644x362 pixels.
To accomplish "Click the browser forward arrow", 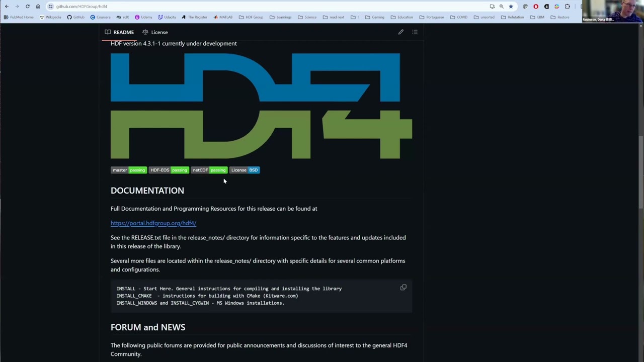I will [x=17, y=7].
